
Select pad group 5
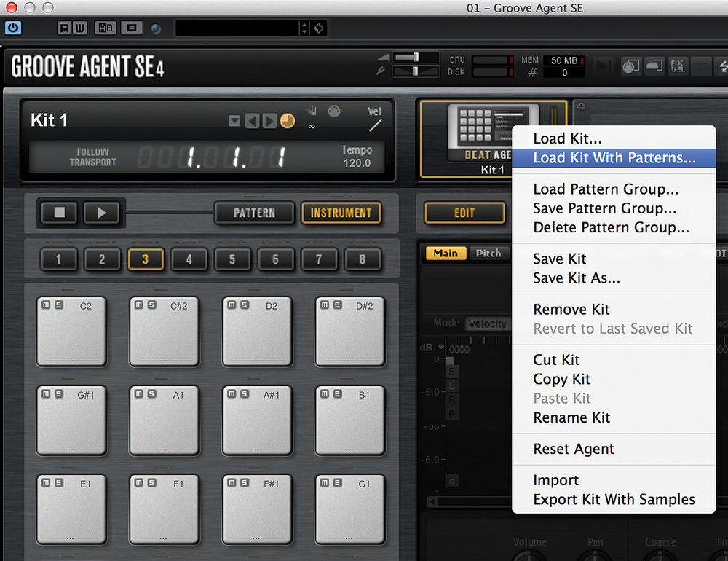(232, 259)
